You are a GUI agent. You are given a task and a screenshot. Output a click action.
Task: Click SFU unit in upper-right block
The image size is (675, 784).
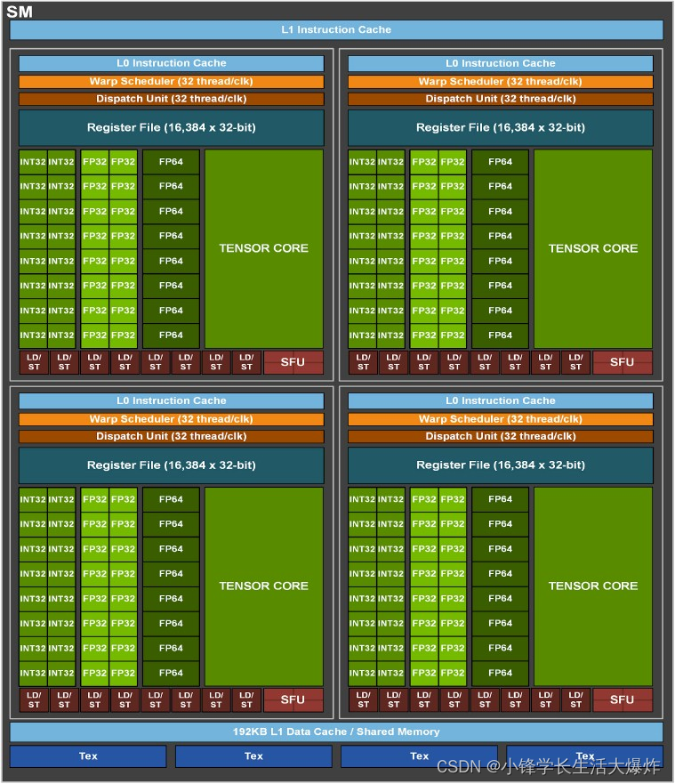pos(622,362)
